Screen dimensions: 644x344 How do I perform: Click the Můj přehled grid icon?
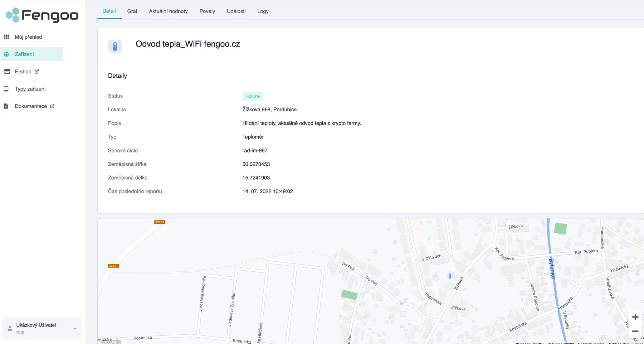pos(6,37)
